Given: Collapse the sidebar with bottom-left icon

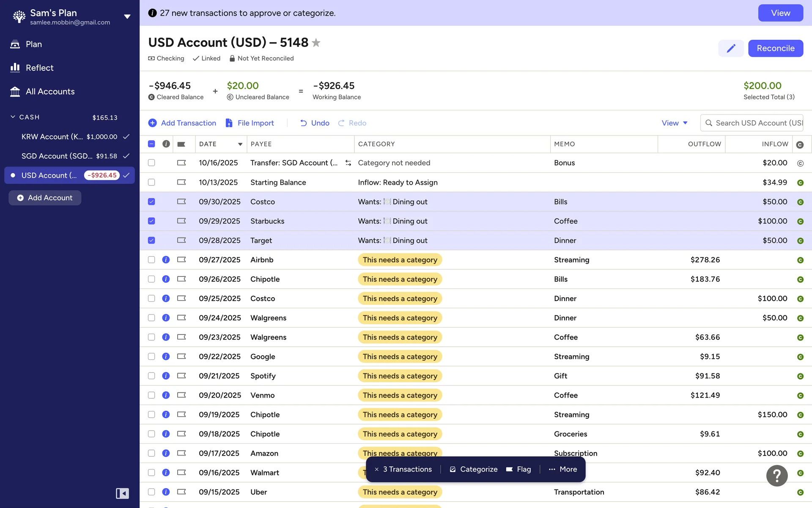Looking at the screenshot, I should (122, 493).
